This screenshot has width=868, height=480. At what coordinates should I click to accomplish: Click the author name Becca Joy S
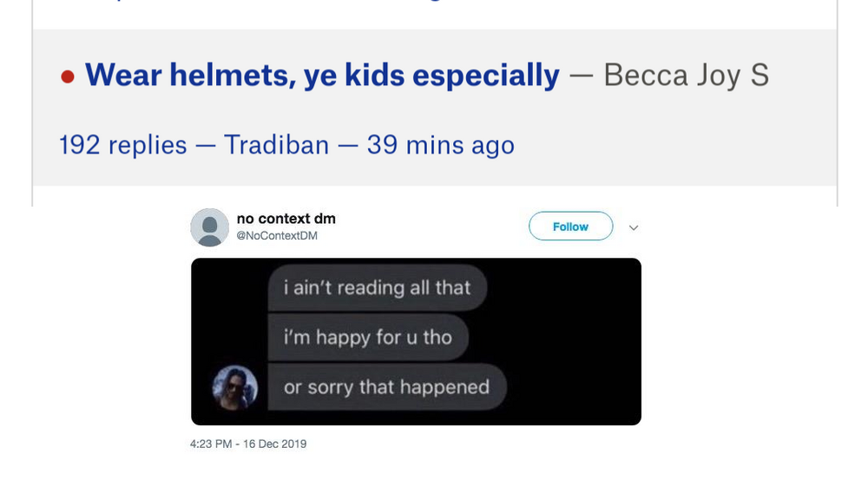pyautogui.click(x=686, y=76)
